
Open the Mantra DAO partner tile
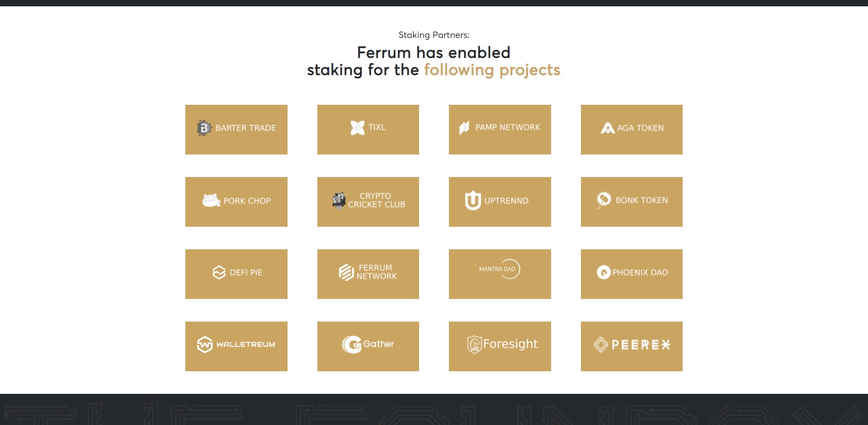[500, 273]
